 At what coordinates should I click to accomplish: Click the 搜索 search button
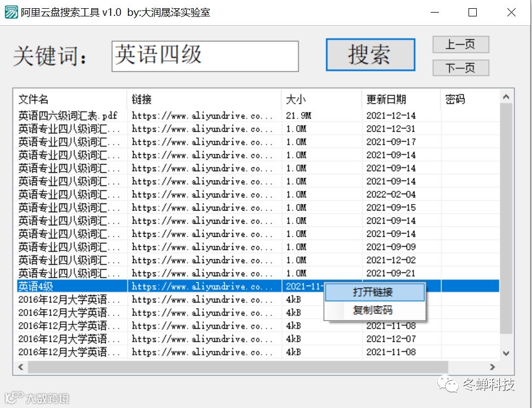pyautogui.click(x=371, y=55)
